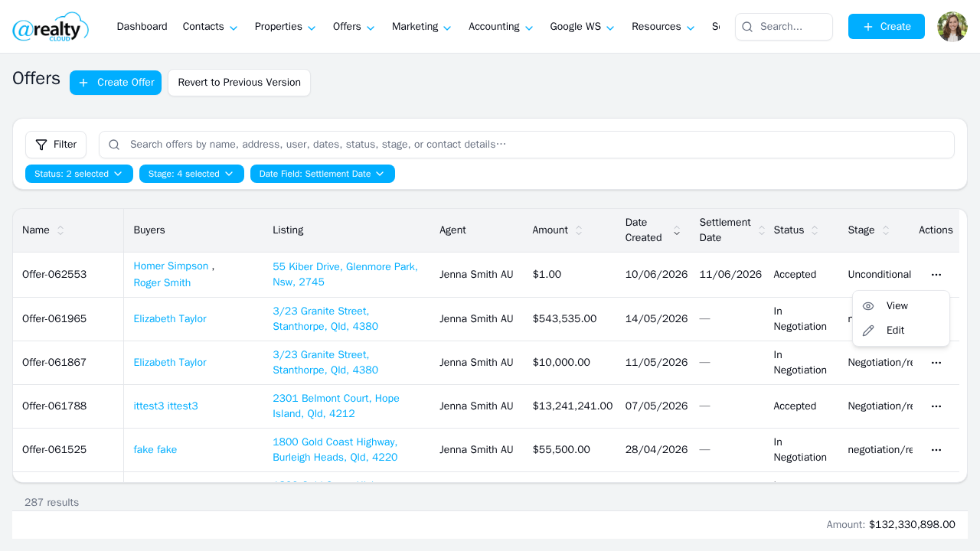Sort by Date Created column arrows

[677, 230]
